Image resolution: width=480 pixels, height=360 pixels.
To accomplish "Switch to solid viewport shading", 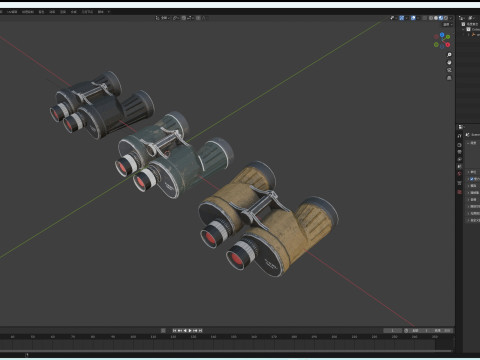I will (x=436, y=18).
